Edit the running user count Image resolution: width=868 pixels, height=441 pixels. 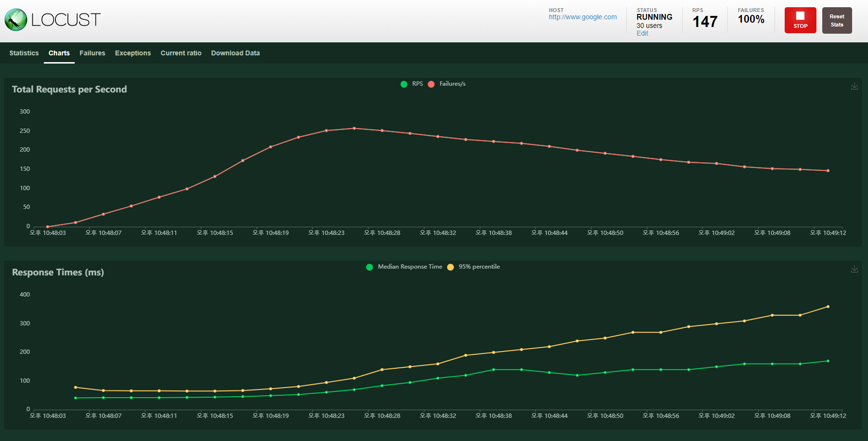click(642, 33)
